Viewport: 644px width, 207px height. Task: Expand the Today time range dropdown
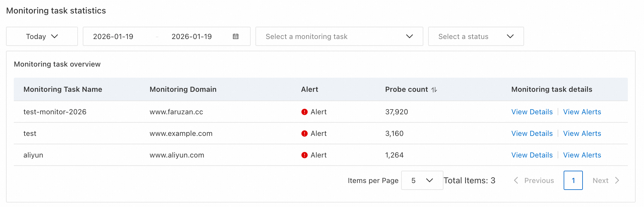click(x=42, y=36)
